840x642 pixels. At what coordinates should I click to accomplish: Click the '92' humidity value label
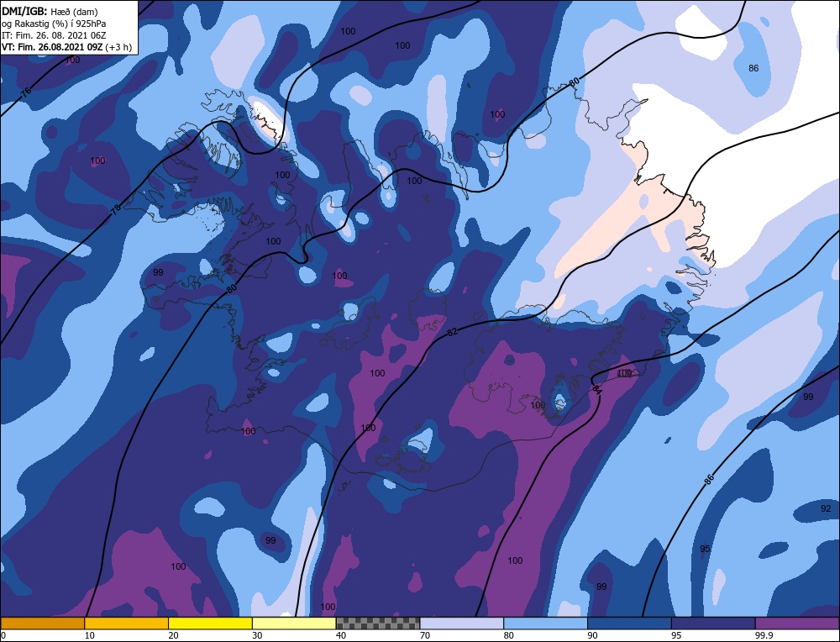tap(826, 508)
